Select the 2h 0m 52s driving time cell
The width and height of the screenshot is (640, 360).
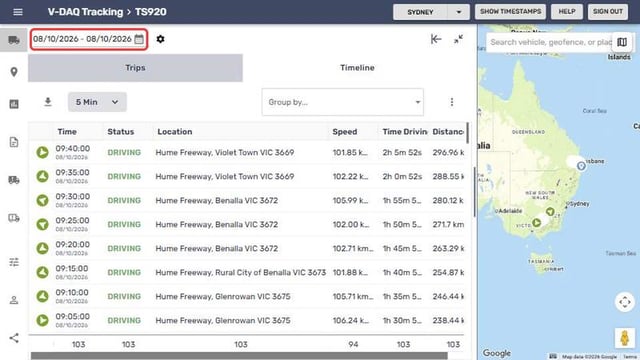tap(402, 176)
